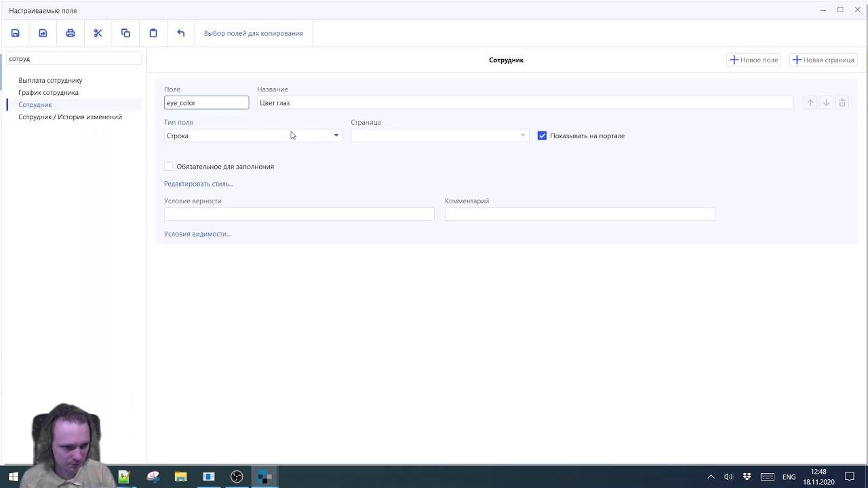Add a field with 'Новое поле'

coord(753,60)
